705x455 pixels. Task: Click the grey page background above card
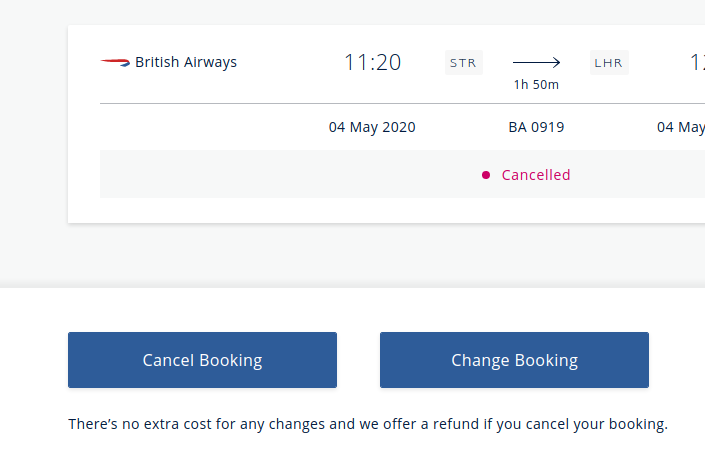coord(352,12)
